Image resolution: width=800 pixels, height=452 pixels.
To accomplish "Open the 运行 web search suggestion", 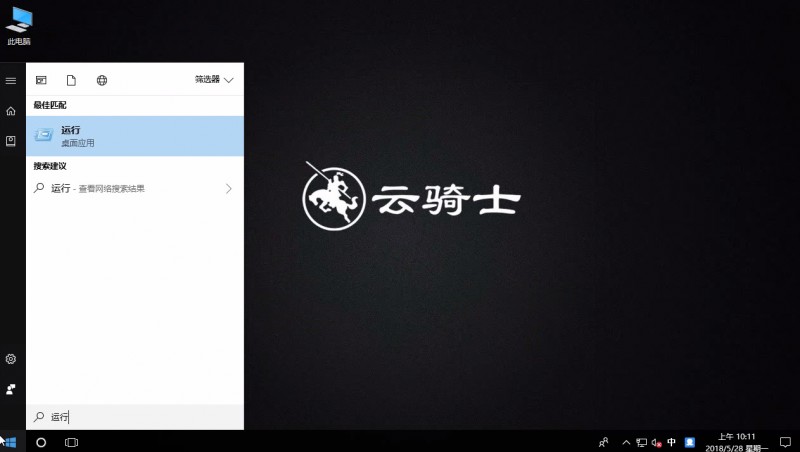I will pos(135,188).
